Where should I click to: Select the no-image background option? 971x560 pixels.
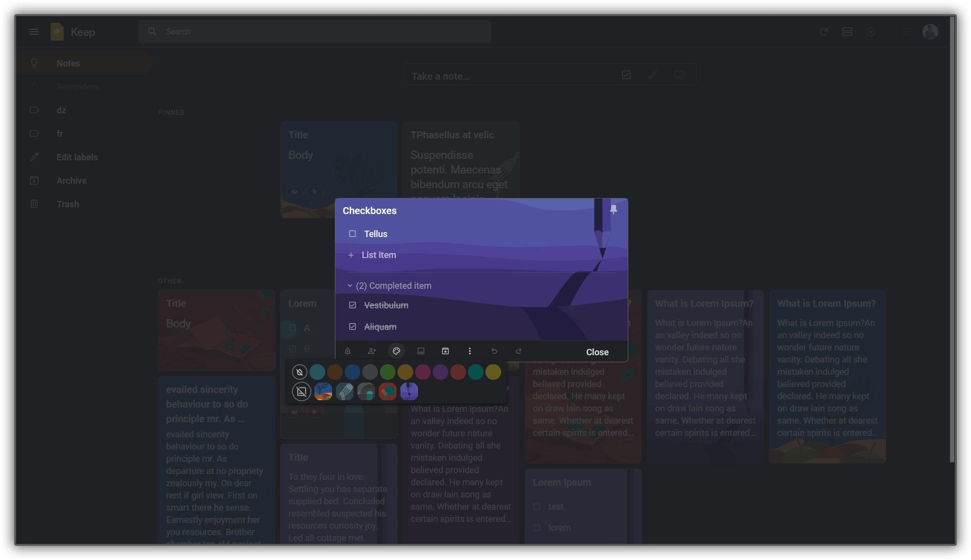click(302, 392)
